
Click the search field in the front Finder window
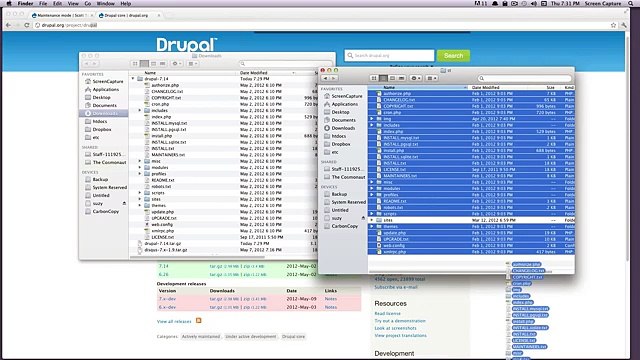tap(524, 78)
